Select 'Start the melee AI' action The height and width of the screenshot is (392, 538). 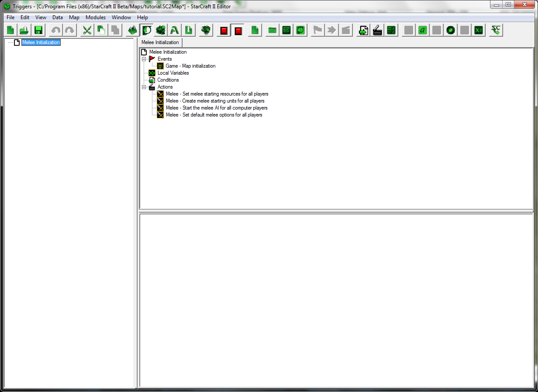(217, 108)
